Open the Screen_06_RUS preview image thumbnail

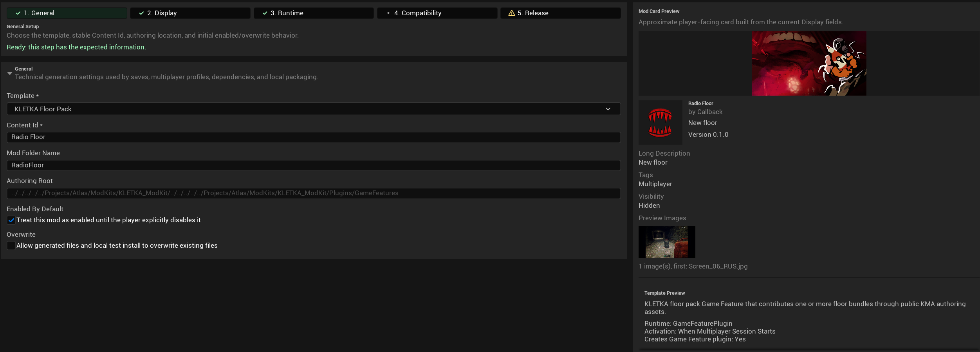[x=667, y=242]
